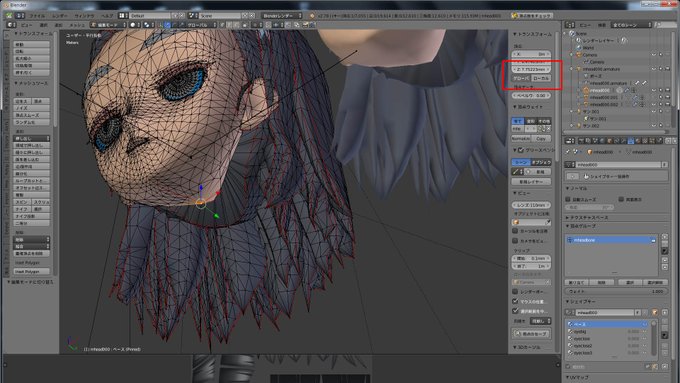The height and width of the screenshot is (383, 680).
Task: Collapse the トランスフォーム panel in tool shelf
Action: coord(33,34)
